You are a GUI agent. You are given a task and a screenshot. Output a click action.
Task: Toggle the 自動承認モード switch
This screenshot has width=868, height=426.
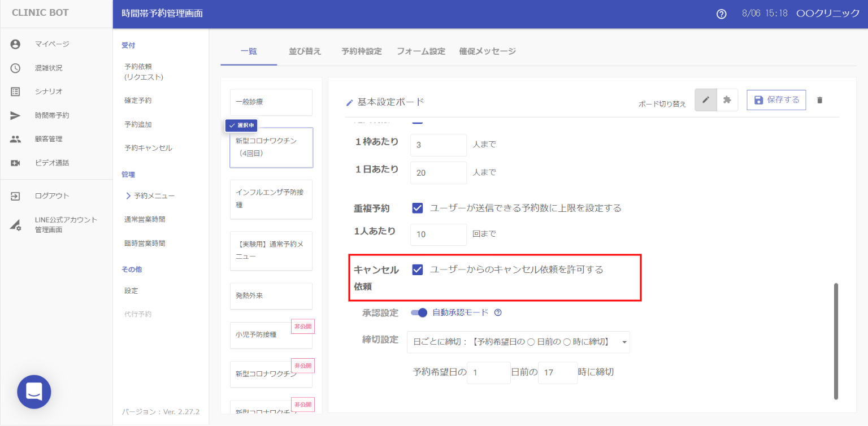pos(419,312)
